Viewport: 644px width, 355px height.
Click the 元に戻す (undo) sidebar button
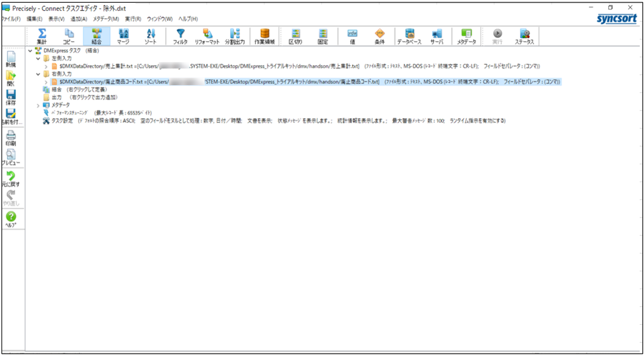point(12,179)
